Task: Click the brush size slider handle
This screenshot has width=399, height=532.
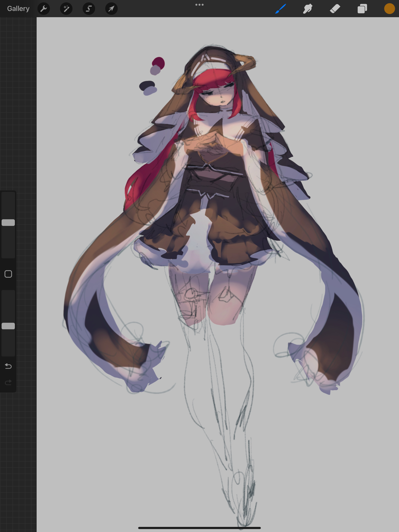Action: click(8, 223)
